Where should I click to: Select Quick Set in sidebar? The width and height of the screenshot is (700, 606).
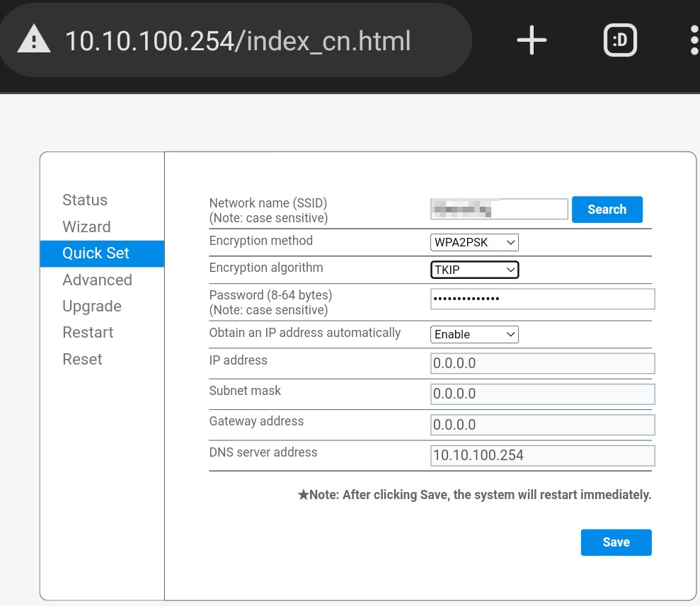[x=96, y=253]
